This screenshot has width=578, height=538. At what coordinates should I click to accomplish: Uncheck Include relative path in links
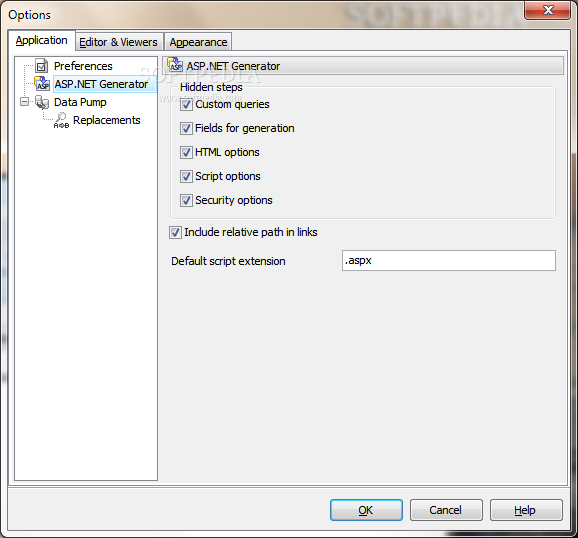[x=175, y=232]
